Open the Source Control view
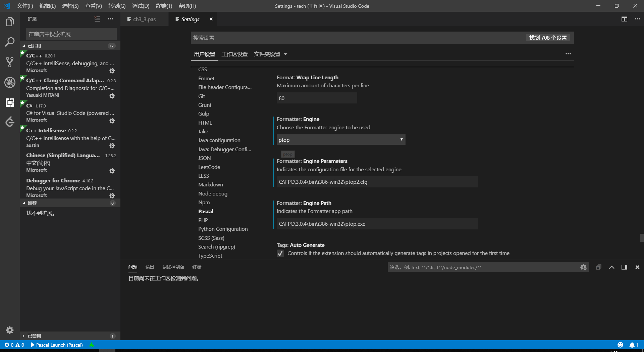This screenshot has width=644, height=352. coord(9,62)
